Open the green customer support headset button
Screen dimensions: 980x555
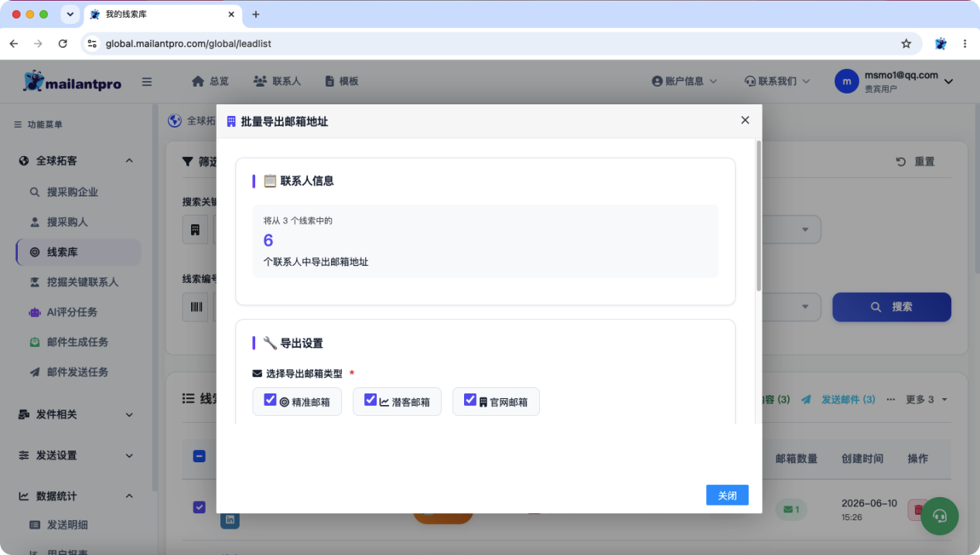[940, 516]
